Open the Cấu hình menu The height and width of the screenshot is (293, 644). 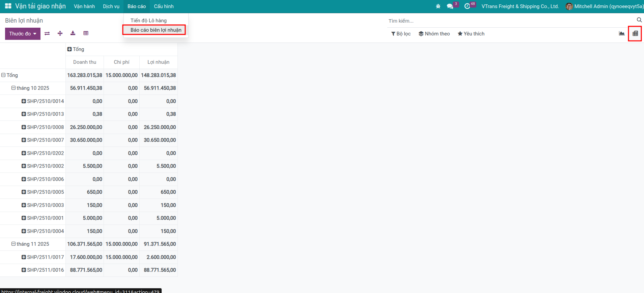click(x=164, y=6)
